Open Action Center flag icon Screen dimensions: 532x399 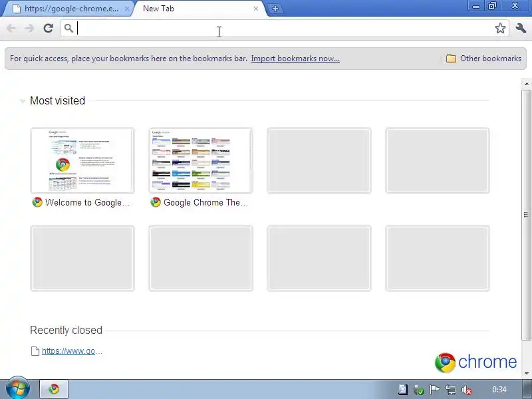pos(435,390)
